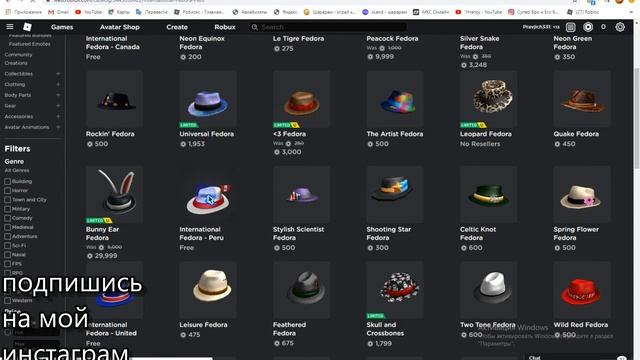
Task: Open Rockin' Fedora thumbnail
Action: point(115,99)
